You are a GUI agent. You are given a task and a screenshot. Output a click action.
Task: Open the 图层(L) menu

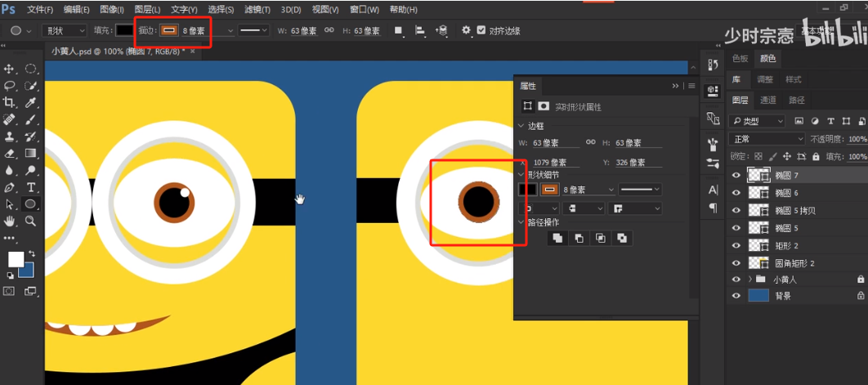pos(147,10)
